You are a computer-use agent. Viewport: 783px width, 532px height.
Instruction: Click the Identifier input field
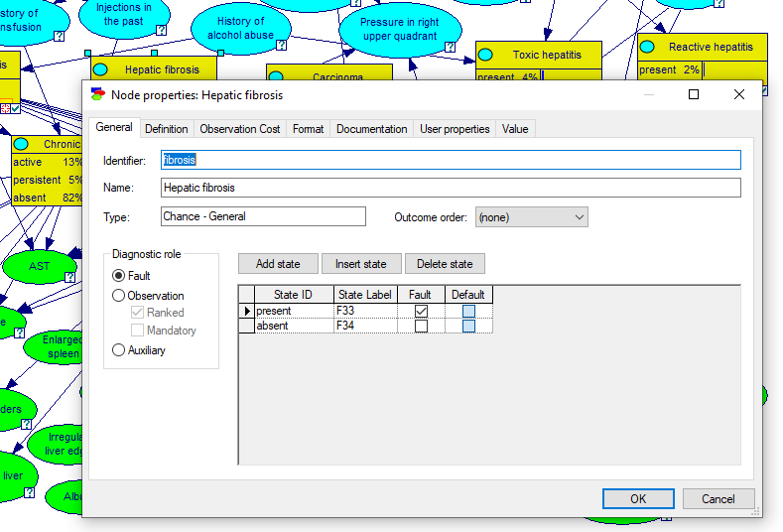pyautogui.click(x=451, y=160)
